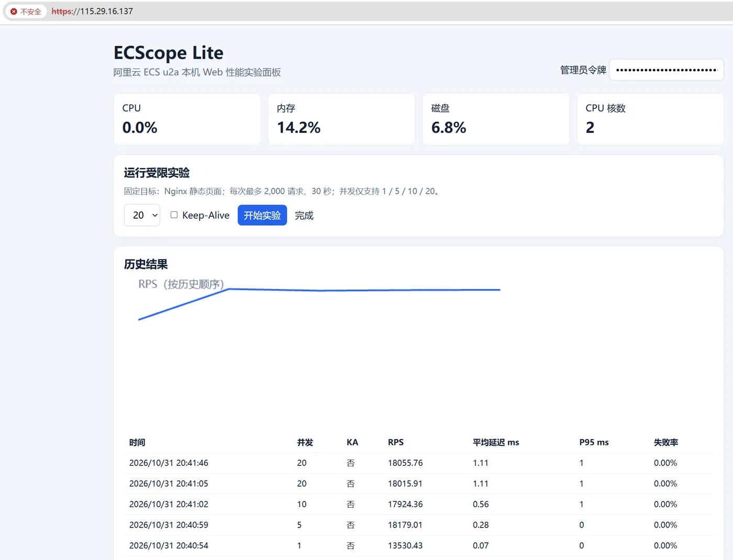733x560 pixels.
Task: Click the average latency value 0.07
Action: [481, 546]
